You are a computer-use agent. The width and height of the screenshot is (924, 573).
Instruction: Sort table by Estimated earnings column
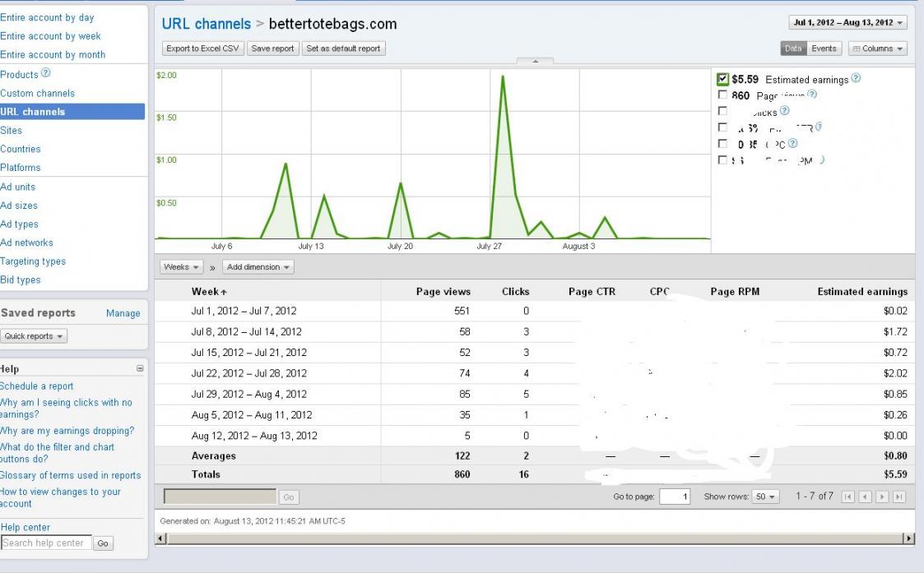pyautogui.click(x=862, y=292)
